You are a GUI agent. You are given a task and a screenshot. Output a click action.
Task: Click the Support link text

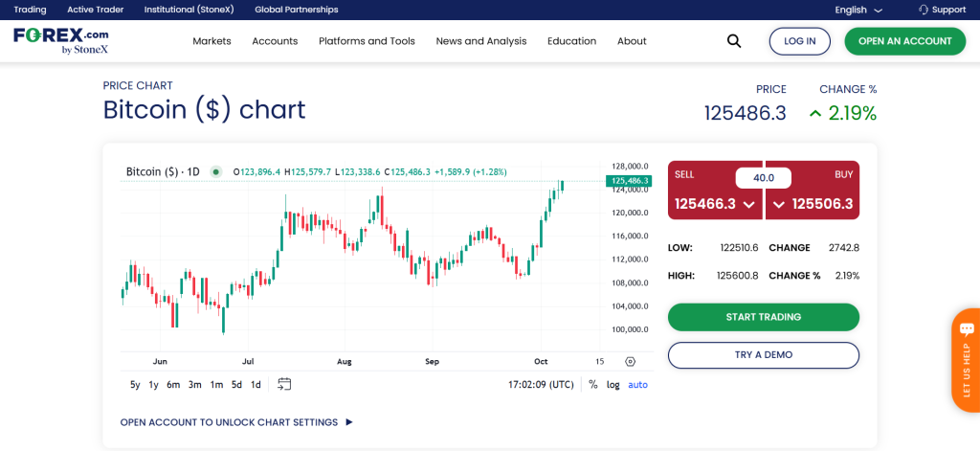point(948,10)
